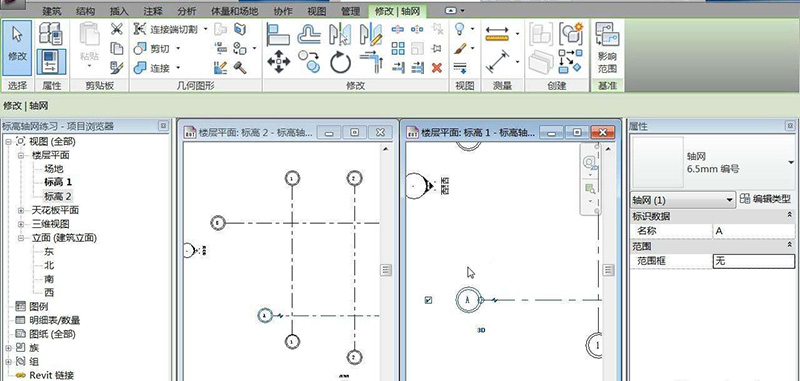Click Split with Gap icon
800x381 pixels.
click(417, 29)
